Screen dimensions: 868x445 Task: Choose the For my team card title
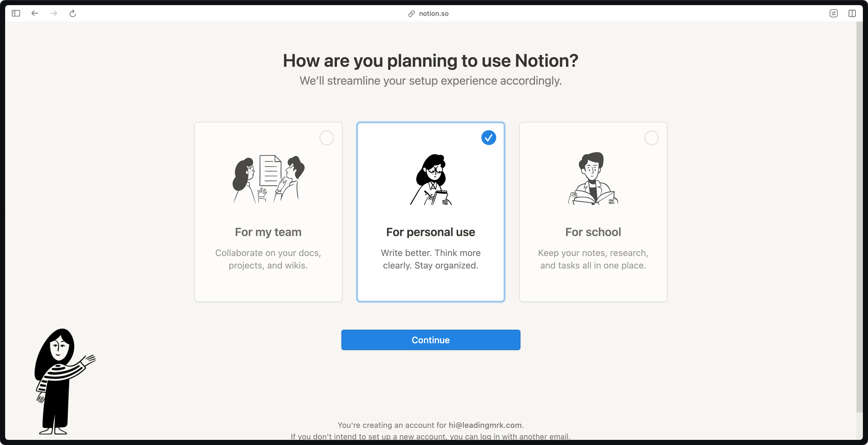coord(268,232)
